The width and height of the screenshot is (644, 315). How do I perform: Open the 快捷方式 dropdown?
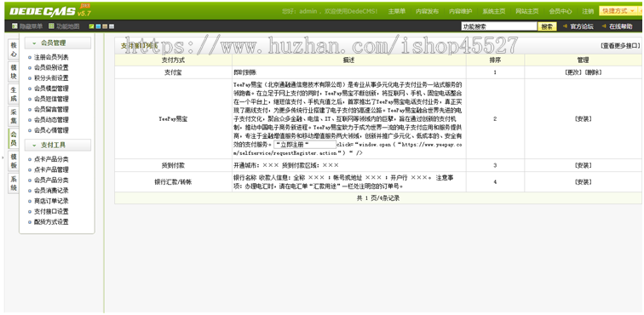[619, 11]
